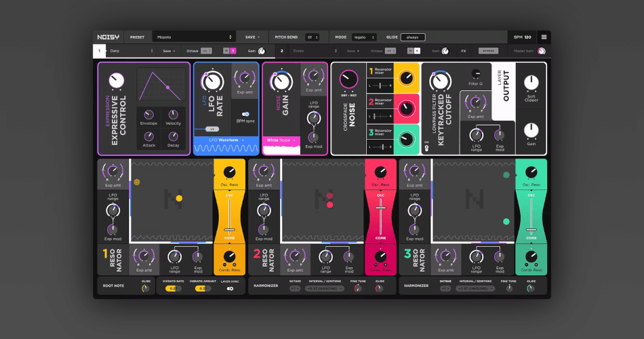Click the Crossfade Noise dry-wet knob
This screenshot has width=644, height=339.
(348, 79)
